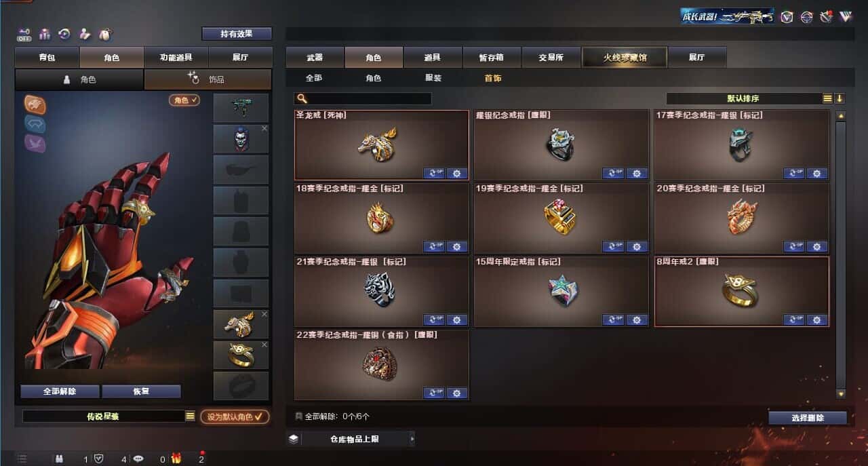Select the 服装 sub-tab
Viewport: 868px width, 466px height.
433,78
